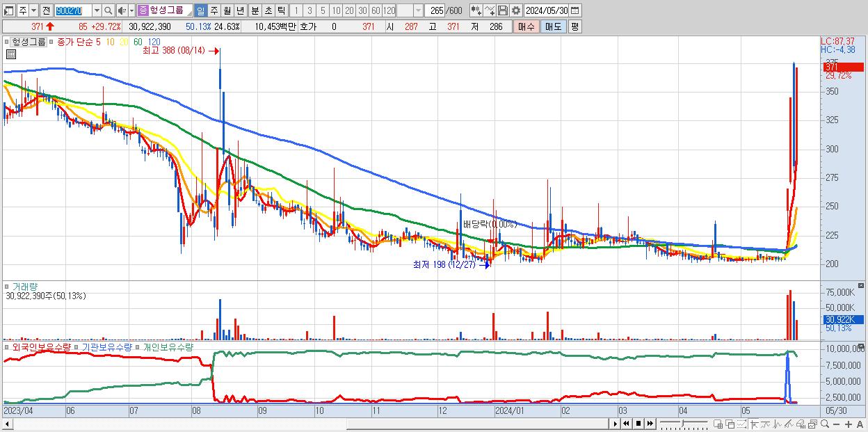Fast-forward the chart replay
Screen dimensions: 868x432
(650, 424)
